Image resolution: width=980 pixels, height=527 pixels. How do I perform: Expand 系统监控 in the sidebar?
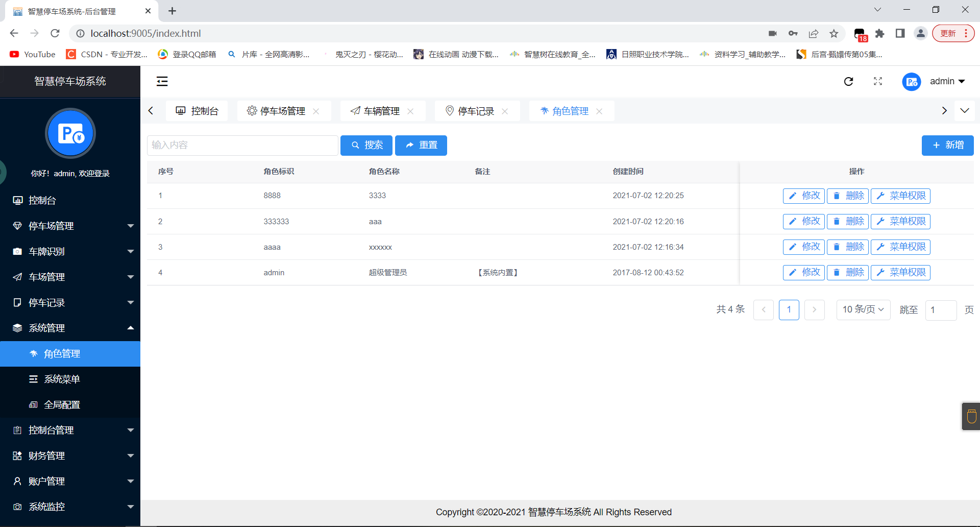(x=70, y=507)
